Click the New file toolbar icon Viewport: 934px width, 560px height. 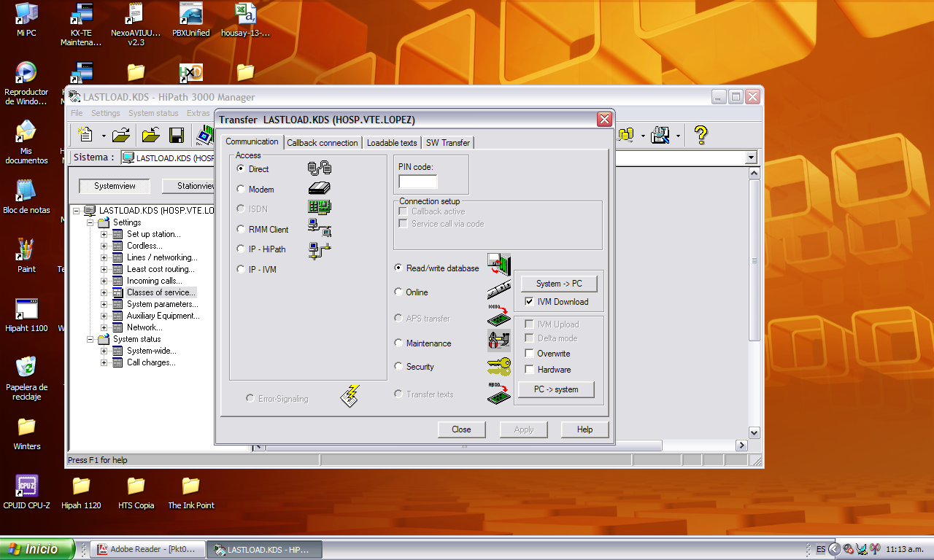tap(86, 135)
